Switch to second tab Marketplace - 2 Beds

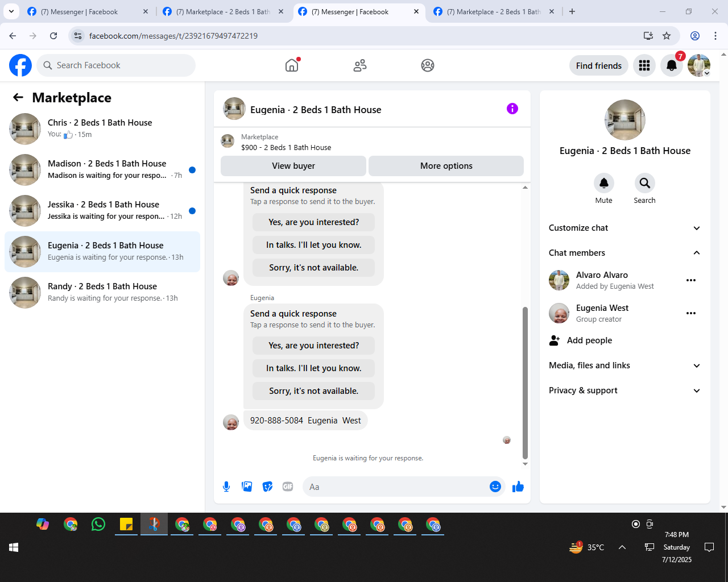tap(223, 11)
